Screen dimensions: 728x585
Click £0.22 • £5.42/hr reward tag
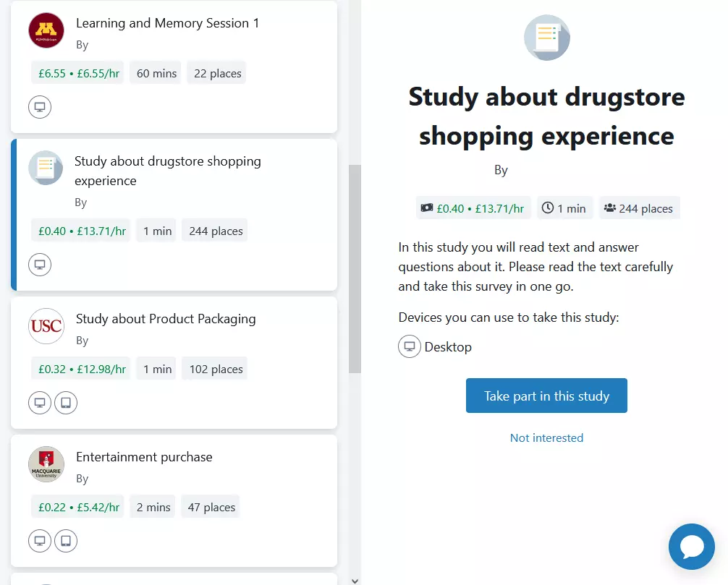point(78,508)
